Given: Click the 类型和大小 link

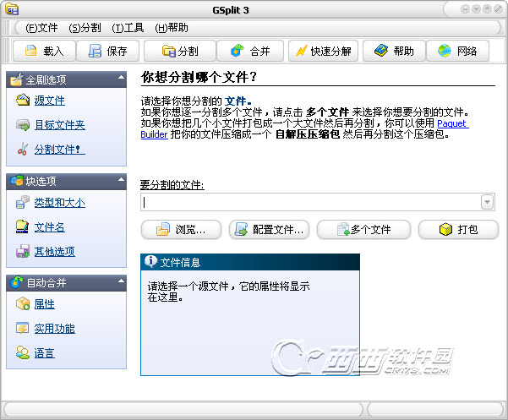Looking at the screenshot, I should (x=60, y=203).
